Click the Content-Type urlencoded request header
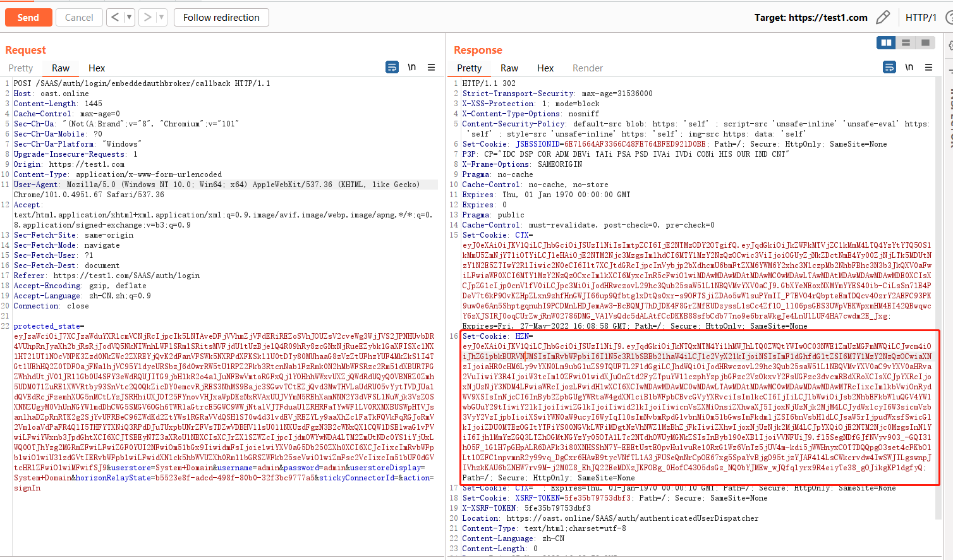 point(118,174)
